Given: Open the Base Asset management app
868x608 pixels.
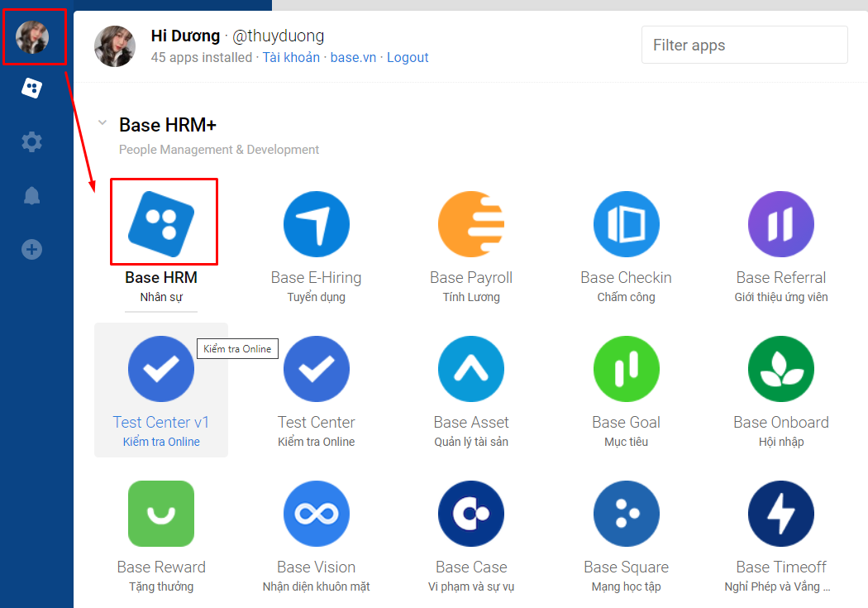Looking at the screenshot, I should click(471, 368).
